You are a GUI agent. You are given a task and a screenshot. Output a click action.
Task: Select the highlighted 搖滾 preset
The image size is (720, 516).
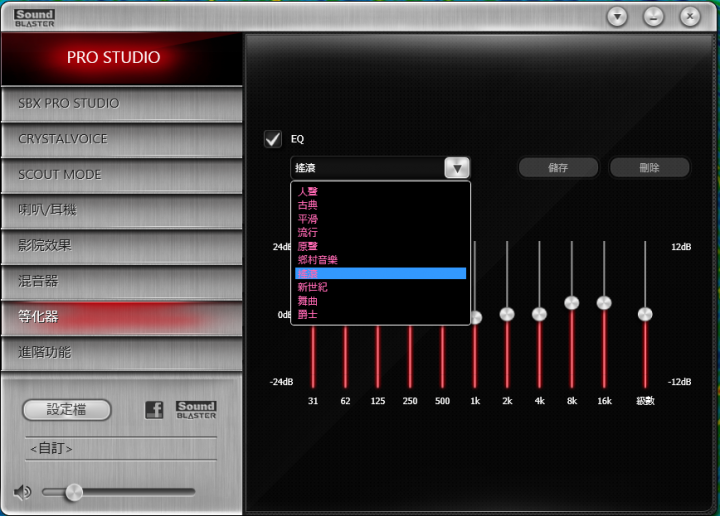point(380,274)
